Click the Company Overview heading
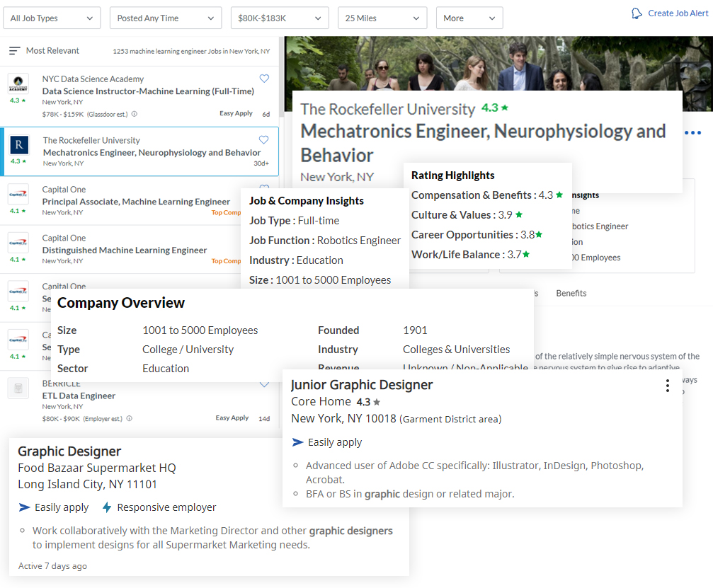This screenshot has height=588, width=713. [121, 303]
